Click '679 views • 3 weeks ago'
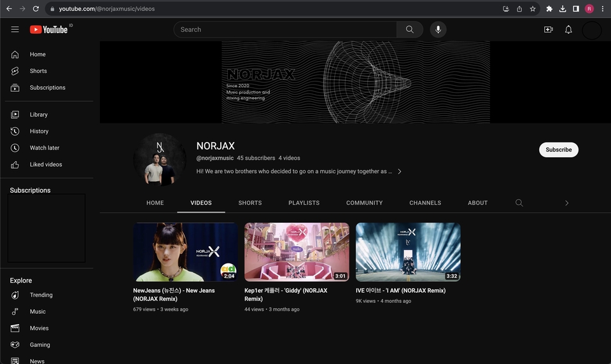611x364 pixels. [160, 309]
